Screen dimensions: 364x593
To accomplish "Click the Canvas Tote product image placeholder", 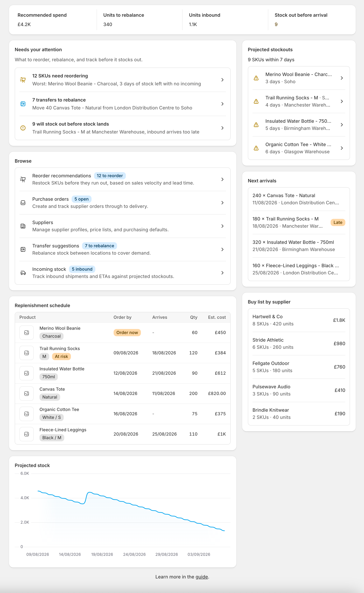I will click(x=27, y=394).
